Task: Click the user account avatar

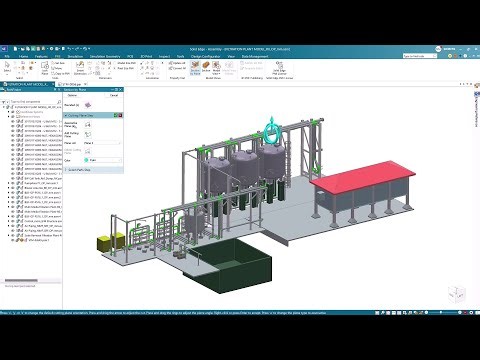Action: coord(438,49)
